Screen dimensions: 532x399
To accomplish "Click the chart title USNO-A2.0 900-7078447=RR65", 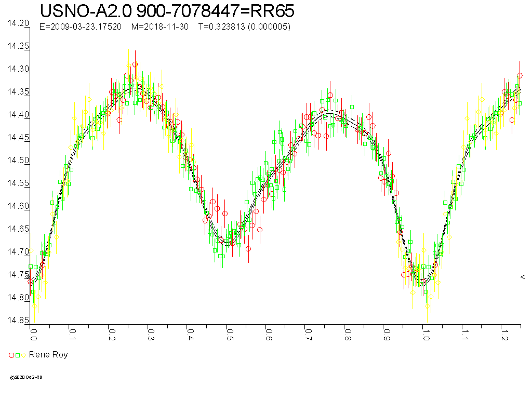I will tap(167, 11).
